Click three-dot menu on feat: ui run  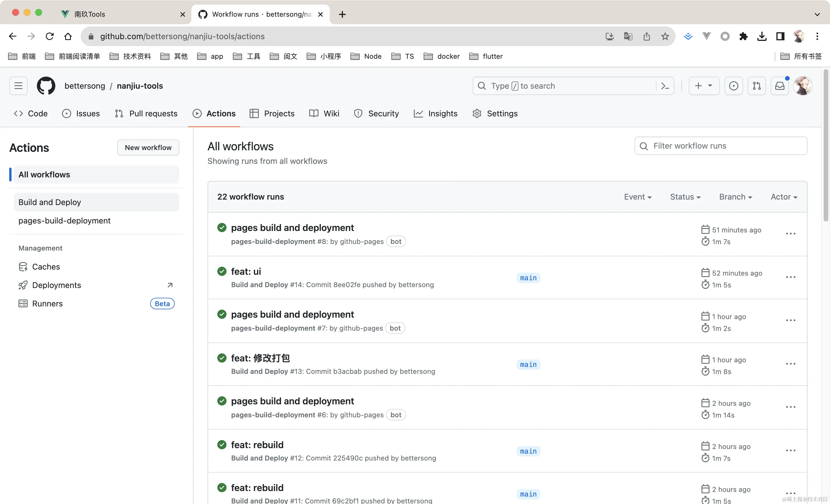point(791,276)
